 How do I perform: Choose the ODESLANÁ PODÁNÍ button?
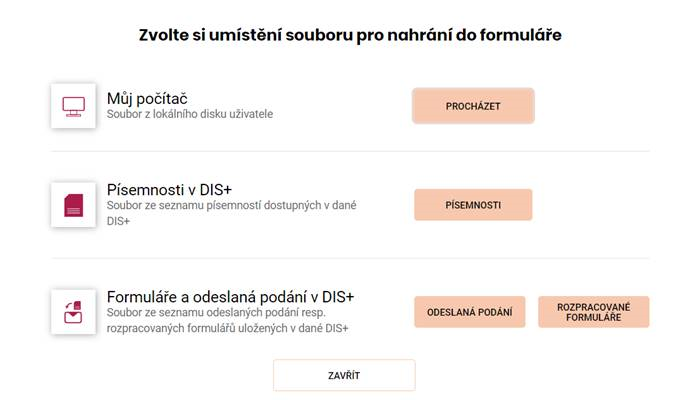pyautogui.click(x=469, y=312)
